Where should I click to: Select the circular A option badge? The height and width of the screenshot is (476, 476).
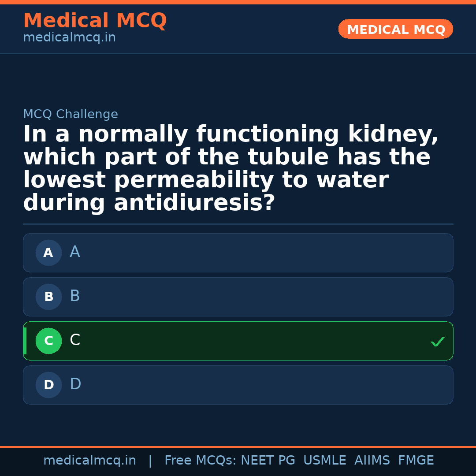point(48,253)
